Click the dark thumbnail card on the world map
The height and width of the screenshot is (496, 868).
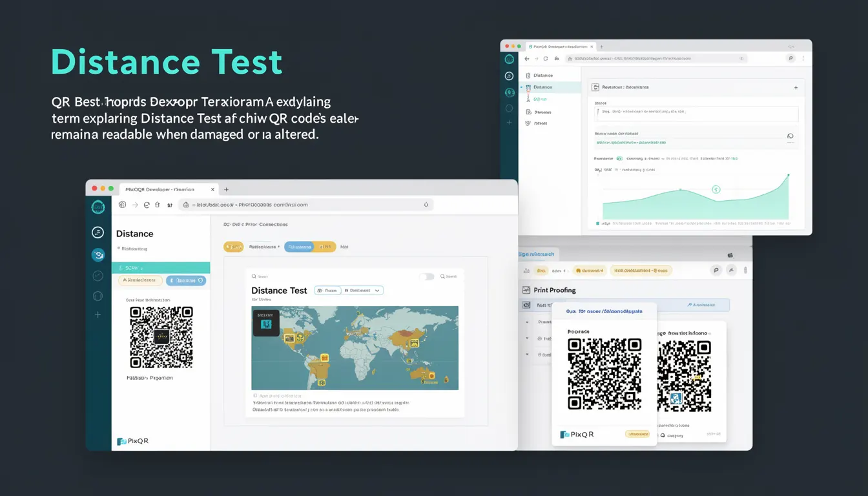tap(265, 322)
